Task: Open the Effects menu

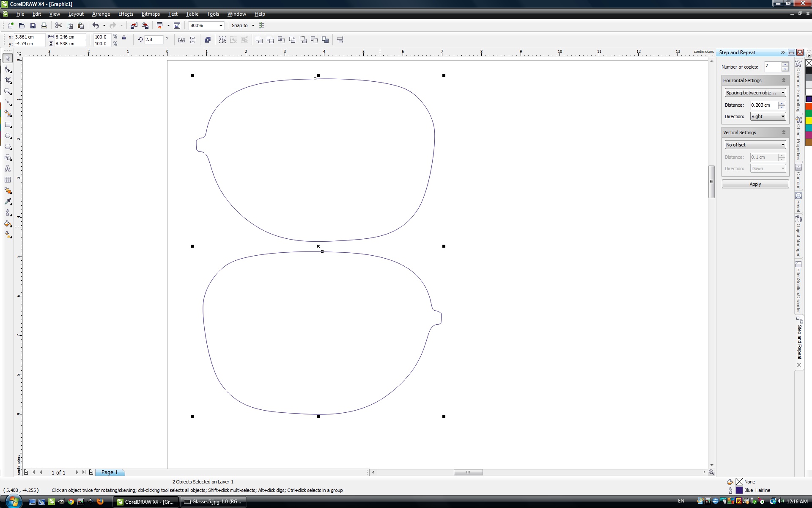Action: pyautogui.click(x=126, y=14)
